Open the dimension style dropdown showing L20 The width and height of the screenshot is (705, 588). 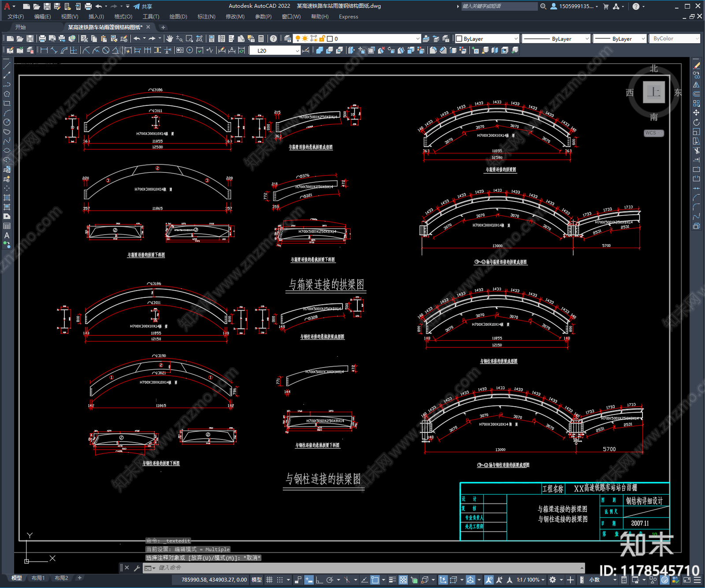click(x=275, y=51)
